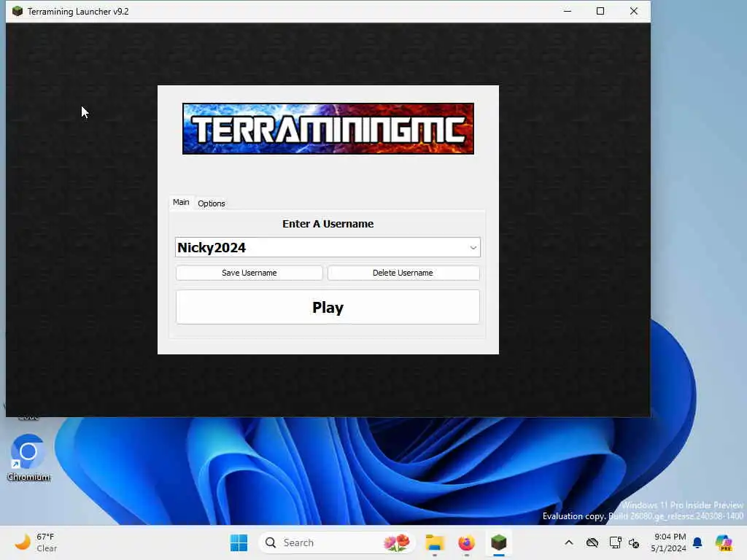Click the Nicky2024 username field
Image resolution: width=747 pixels, height=560 pixels.
click(x=328, y=248)
